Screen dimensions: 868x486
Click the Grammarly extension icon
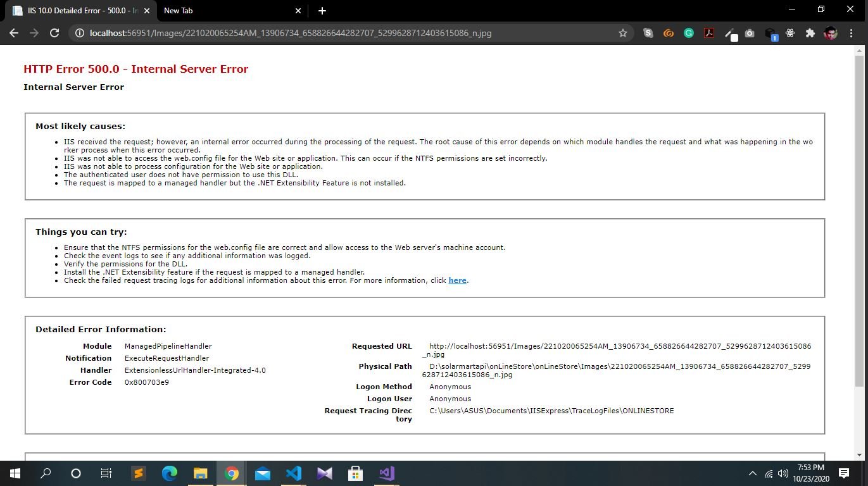coord(689,33)
